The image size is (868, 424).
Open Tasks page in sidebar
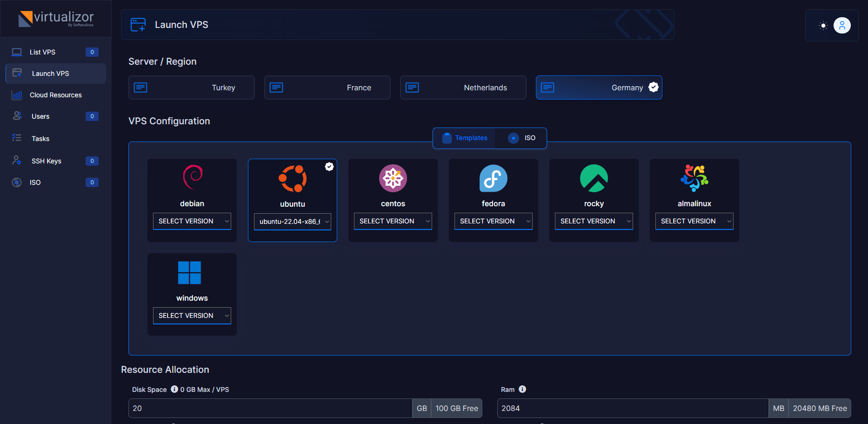(x=56, y=139)
